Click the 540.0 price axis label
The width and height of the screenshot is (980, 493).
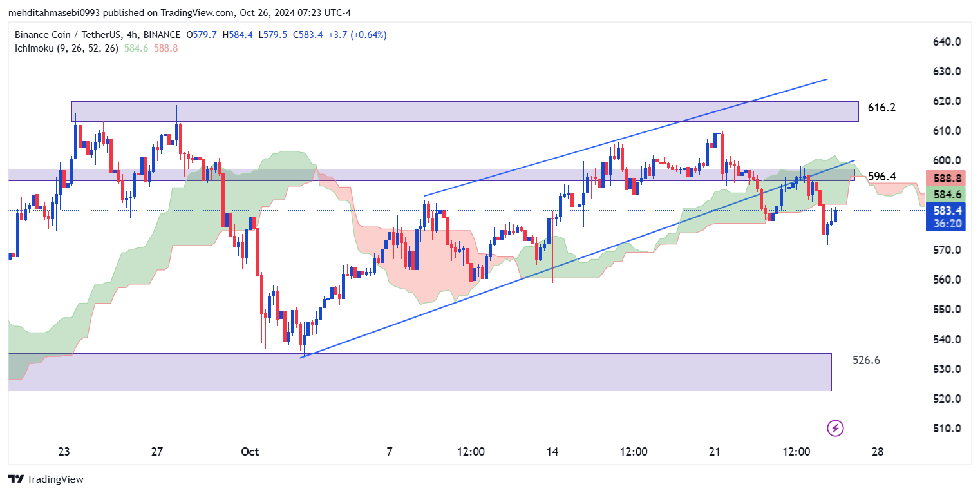point(947,340)
